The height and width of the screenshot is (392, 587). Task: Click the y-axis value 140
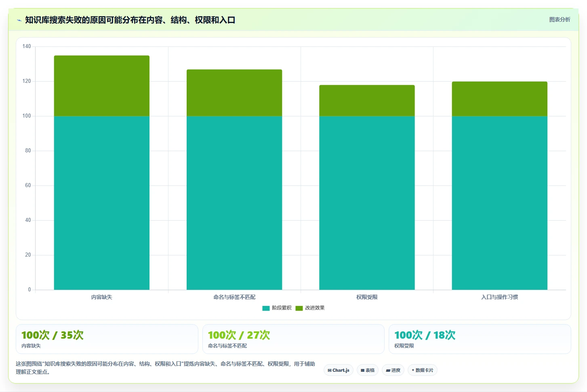(x=27, y=46)
